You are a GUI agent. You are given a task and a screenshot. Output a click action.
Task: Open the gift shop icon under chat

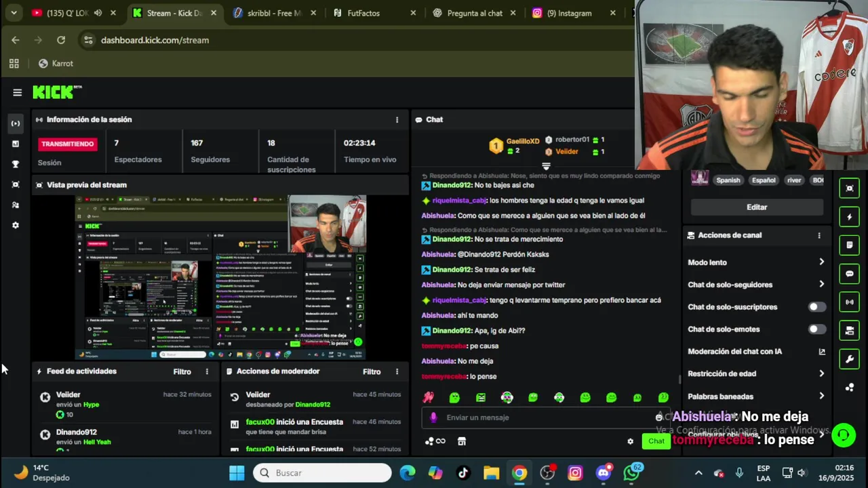[x=462, y=441]
